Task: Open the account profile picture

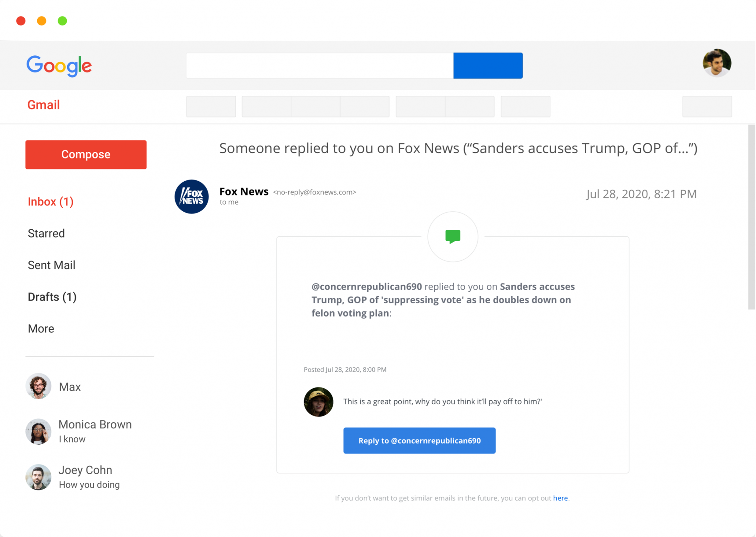Action: point(717,63)
